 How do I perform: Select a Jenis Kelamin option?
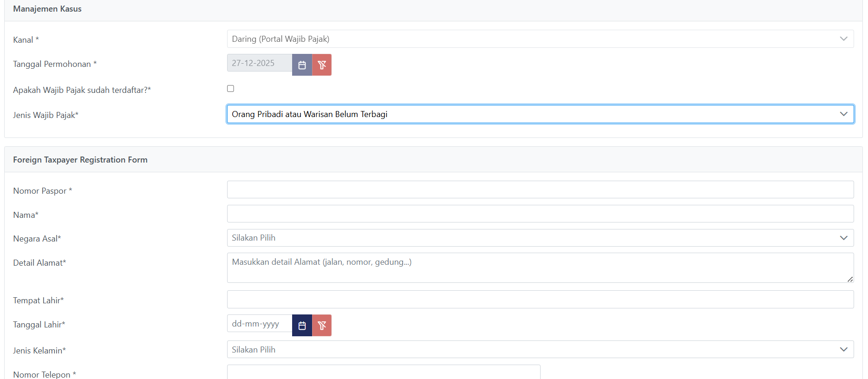click(x=540, y=350)
